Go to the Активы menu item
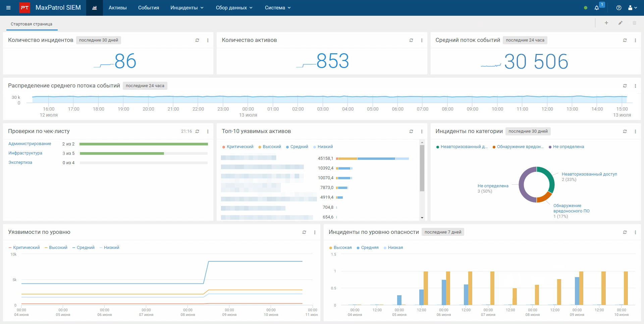Viewport: 644px width, 324px height. pos(117,8)
